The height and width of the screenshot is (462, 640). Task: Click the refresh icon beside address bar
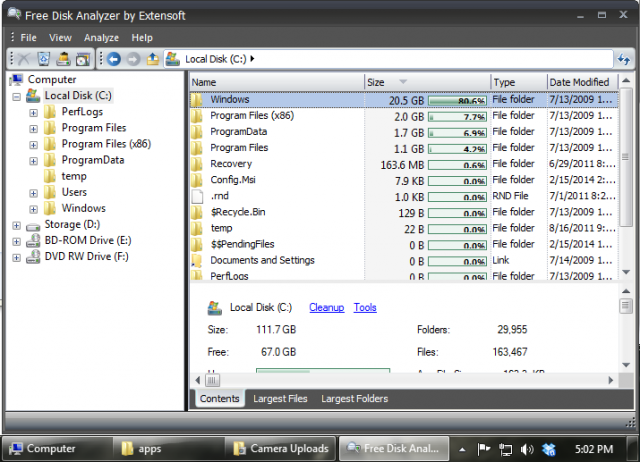[624, 59]
